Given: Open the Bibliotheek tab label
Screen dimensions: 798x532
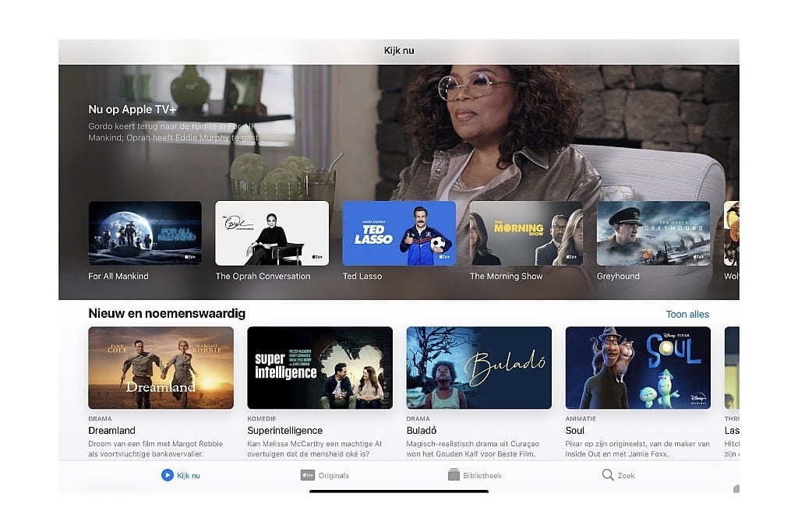Looking at the screenshot, I should click(x=482, y=476).
